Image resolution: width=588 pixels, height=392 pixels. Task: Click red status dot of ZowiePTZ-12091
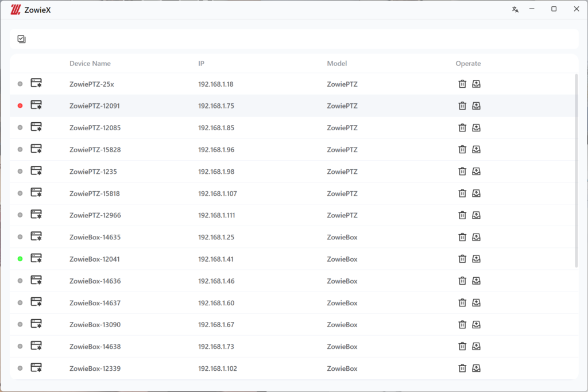pyautogui.click(x=20, y=106)
